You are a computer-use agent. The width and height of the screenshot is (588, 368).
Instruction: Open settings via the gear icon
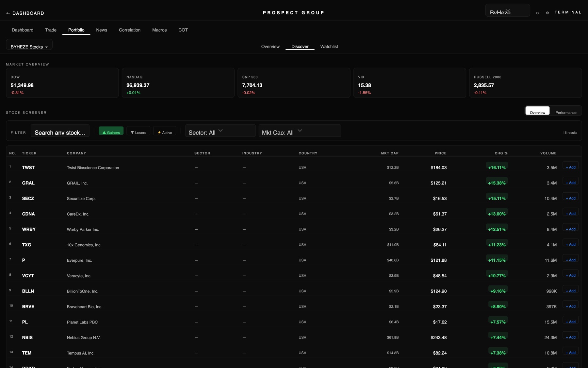click(547, 13)
